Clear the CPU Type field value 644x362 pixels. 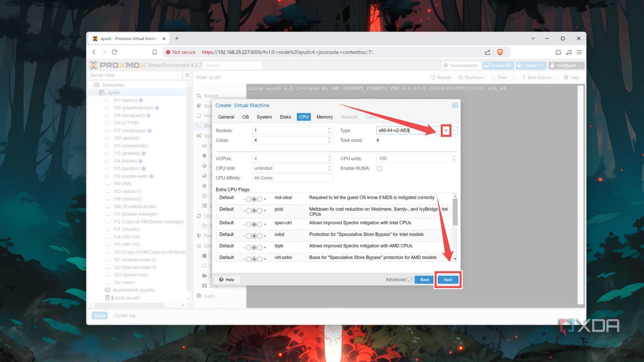pos(446,130)
